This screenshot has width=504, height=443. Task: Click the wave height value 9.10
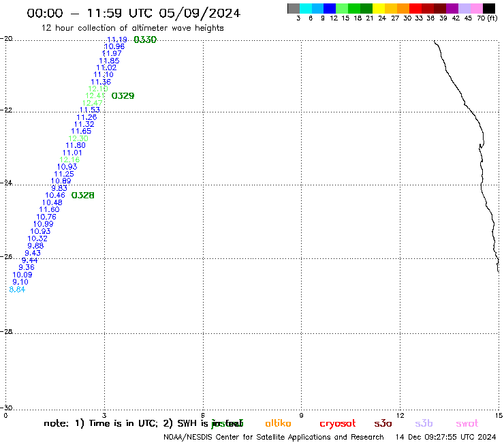point(20,282)
